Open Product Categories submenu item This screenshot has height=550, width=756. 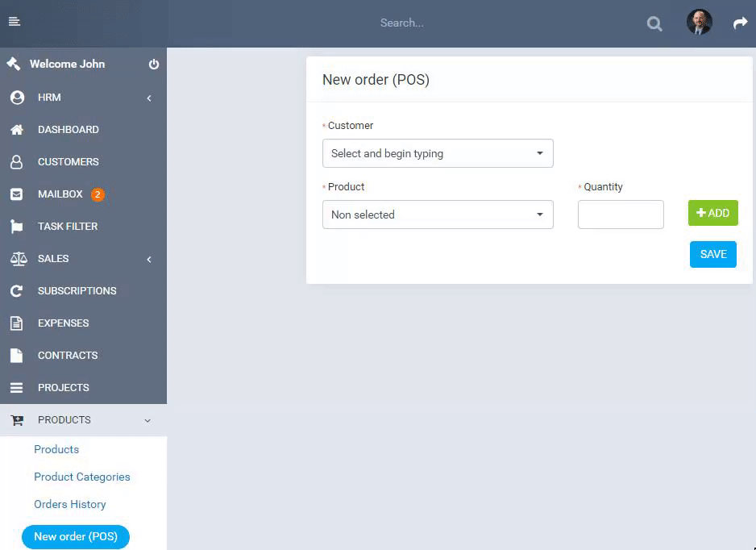coord(82,477)
